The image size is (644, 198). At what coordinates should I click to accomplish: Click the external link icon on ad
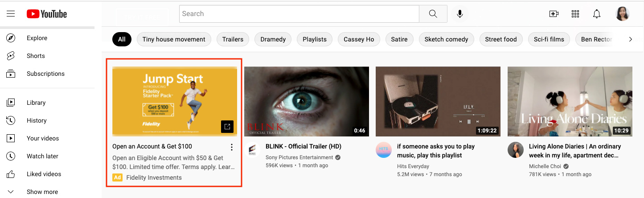(227, 127)
